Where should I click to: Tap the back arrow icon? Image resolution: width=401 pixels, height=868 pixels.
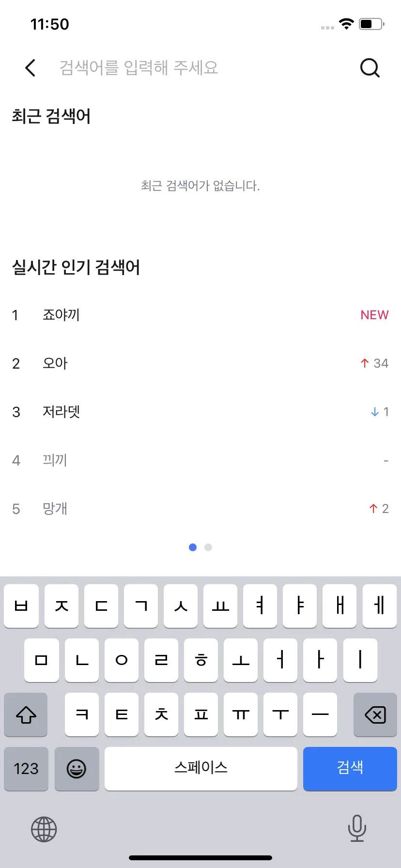click(x=30, y=68)
